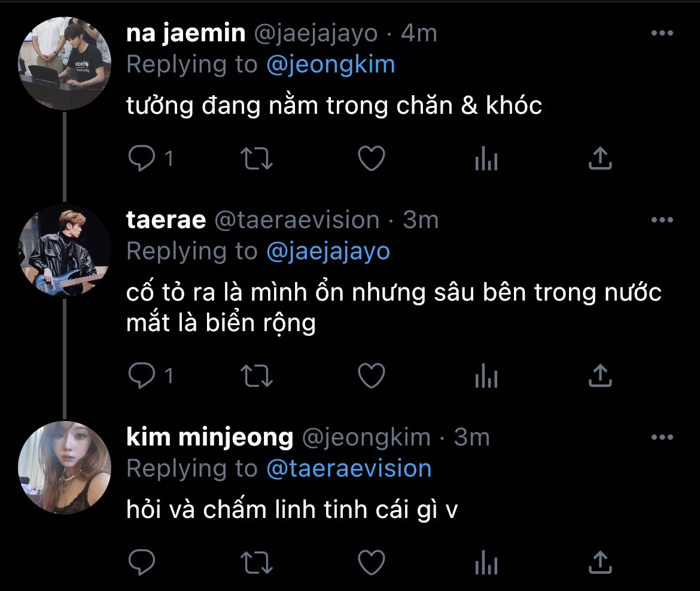Reply to na jaemin's tweet

[142, 159]
